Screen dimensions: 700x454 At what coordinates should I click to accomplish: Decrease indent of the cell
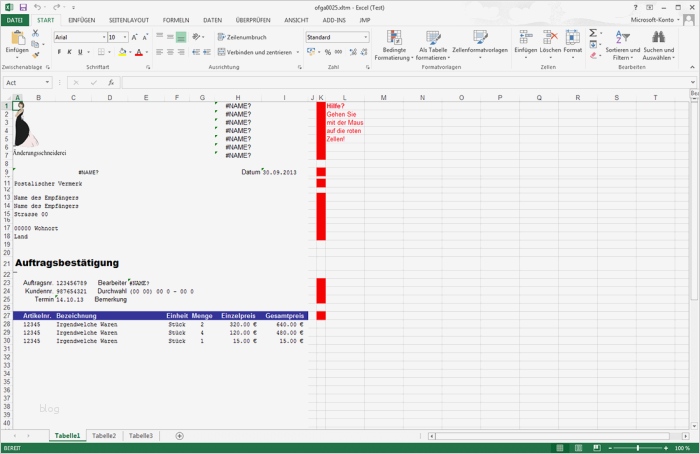click(196, 52)
